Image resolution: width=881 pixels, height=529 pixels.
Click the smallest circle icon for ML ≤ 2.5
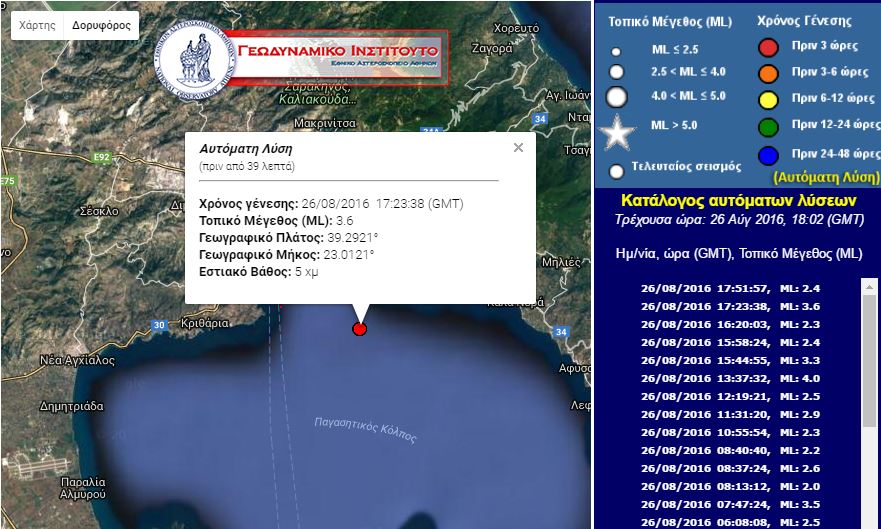click(616, 51)
